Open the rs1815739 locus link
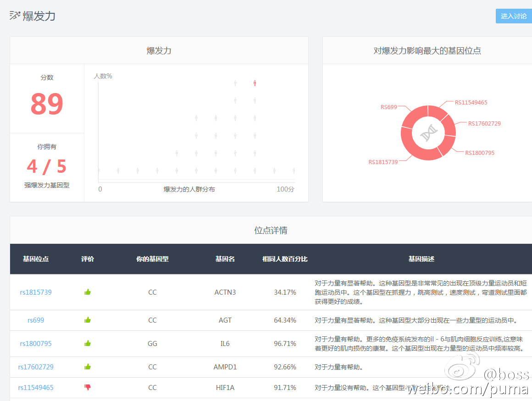This screenshot has width=532, height=401. coord(36,292)
